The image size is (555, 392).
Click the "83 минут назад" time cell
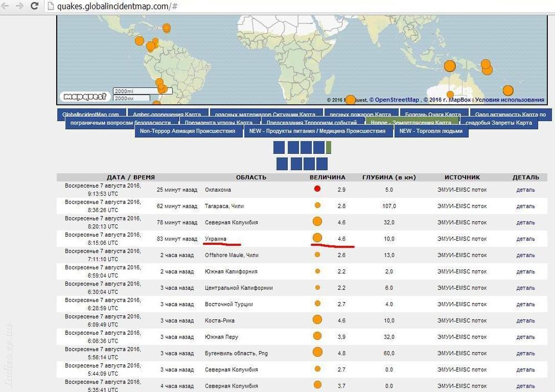point(177,239)
